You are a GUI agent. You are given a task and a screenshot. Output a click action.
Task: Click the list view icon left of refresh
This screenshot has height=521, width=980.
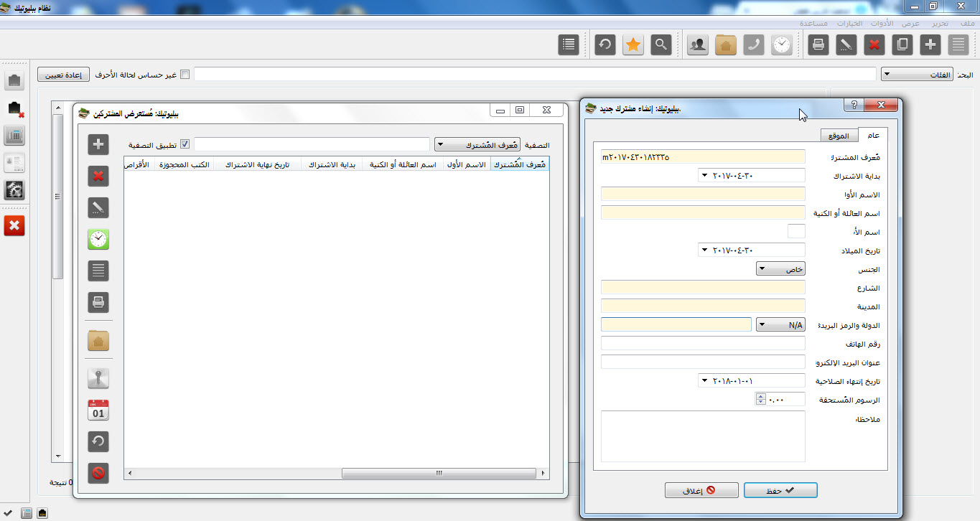pos(569,44)
